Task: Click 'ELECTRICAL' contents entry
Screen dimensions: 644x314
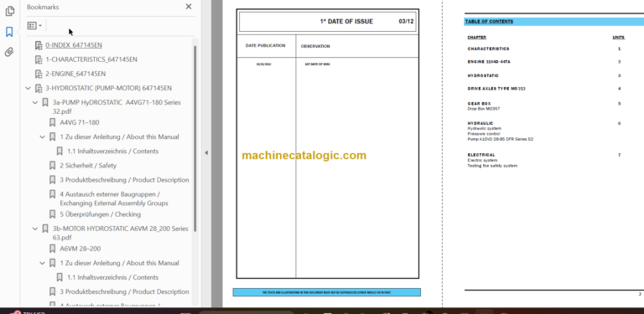Action: 481,155
